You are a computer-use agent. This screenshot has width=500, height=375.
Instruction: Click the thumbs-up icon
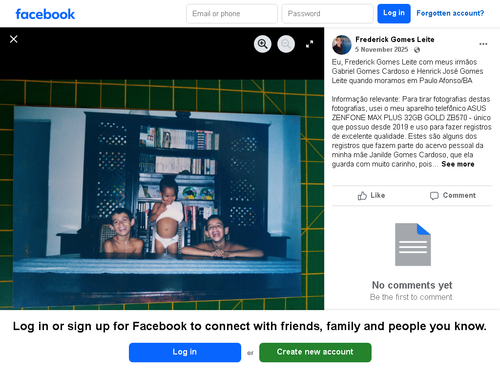(362, 196)
